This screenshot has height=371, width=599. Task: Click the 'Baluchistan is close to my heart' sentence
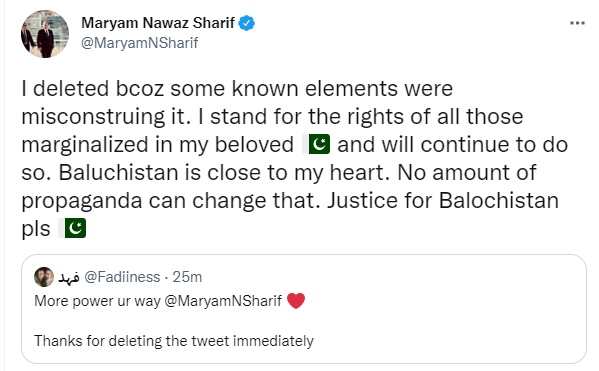pyautogui.click(x=225, y=172)
